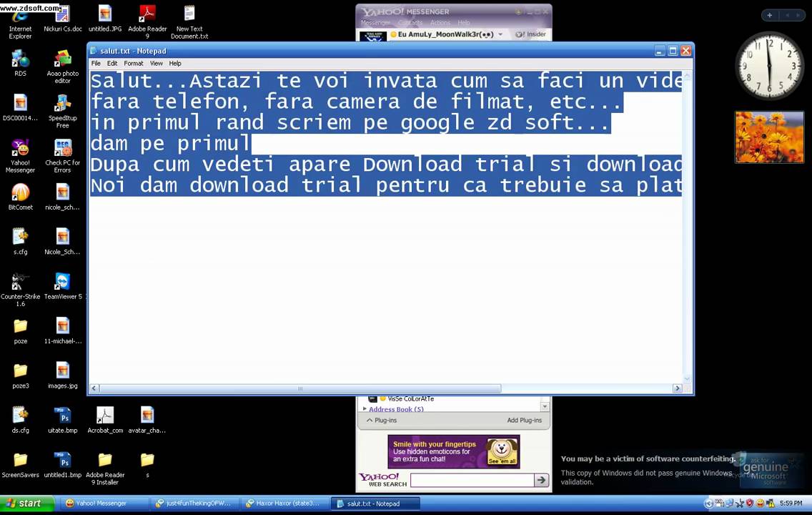Open the Edit menu in Notepad
The height and width of the screenshot is (515, 812).
coord(112,63)
